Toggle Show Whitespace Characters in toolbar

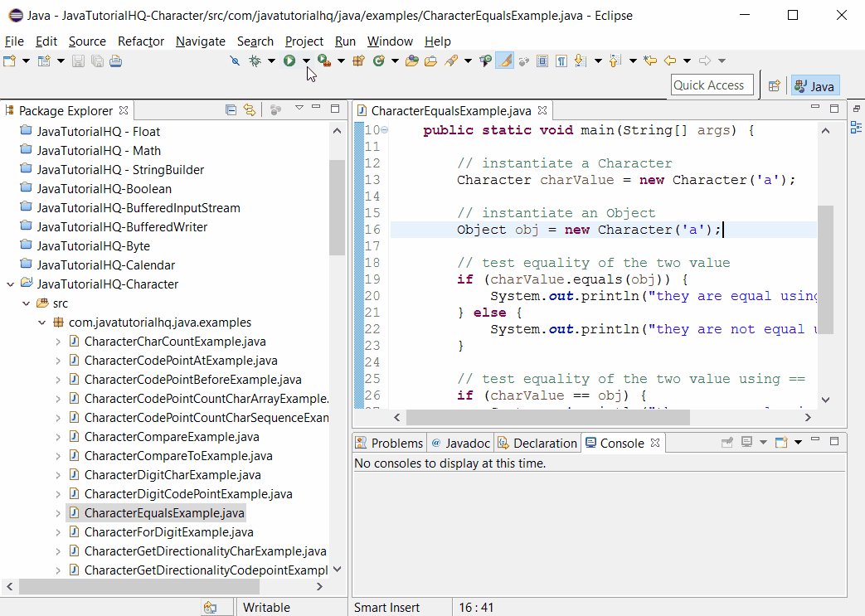pyautogui.click(x=562, y=61)
